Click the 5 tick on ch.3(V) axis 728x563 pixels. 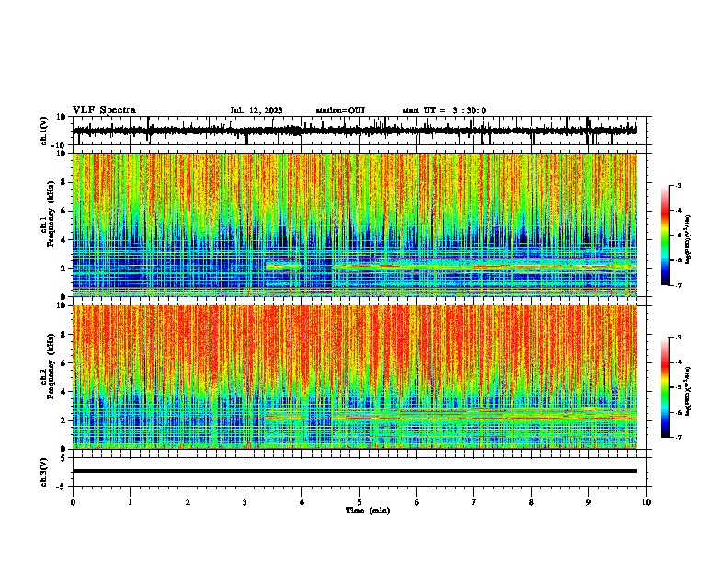63,458
